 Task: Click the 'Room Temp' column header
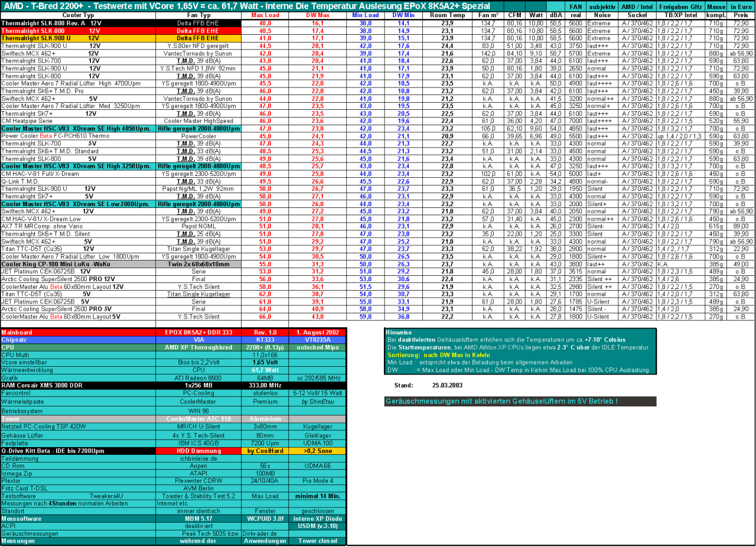click(x=447, y=15)
